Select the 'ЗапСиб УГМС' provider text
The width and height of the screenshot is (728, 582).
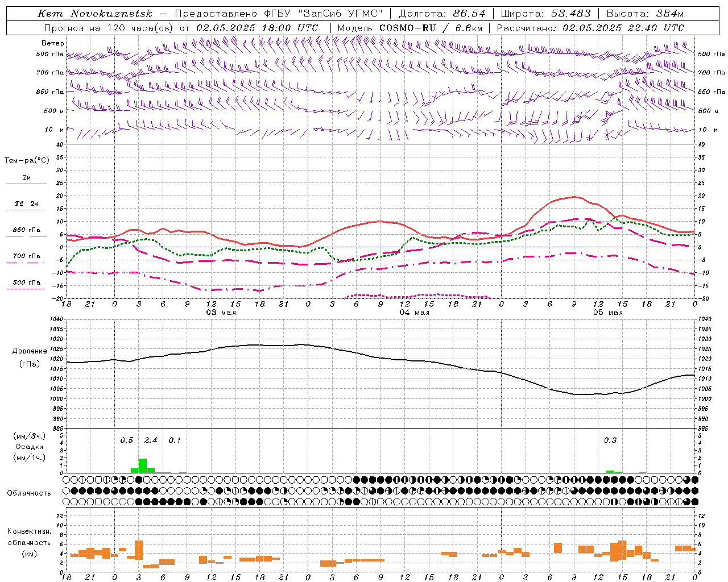[341, 14]
